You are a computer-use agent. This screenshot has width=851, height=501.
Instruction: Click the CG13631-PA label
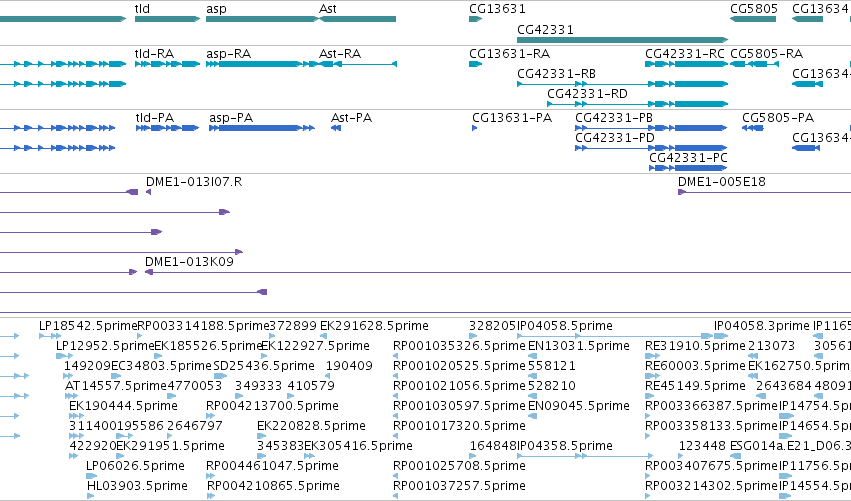tap(512, 118)
